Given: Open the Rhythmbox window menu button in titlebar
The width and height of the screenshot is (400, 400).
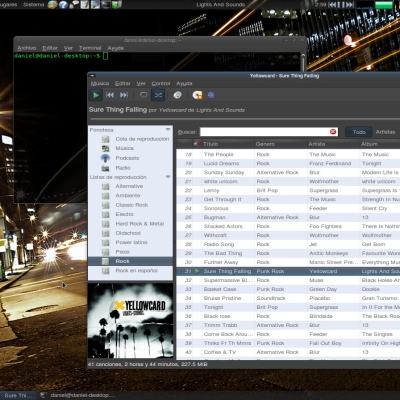Looking at the screenshot, I should pos(92,76).
